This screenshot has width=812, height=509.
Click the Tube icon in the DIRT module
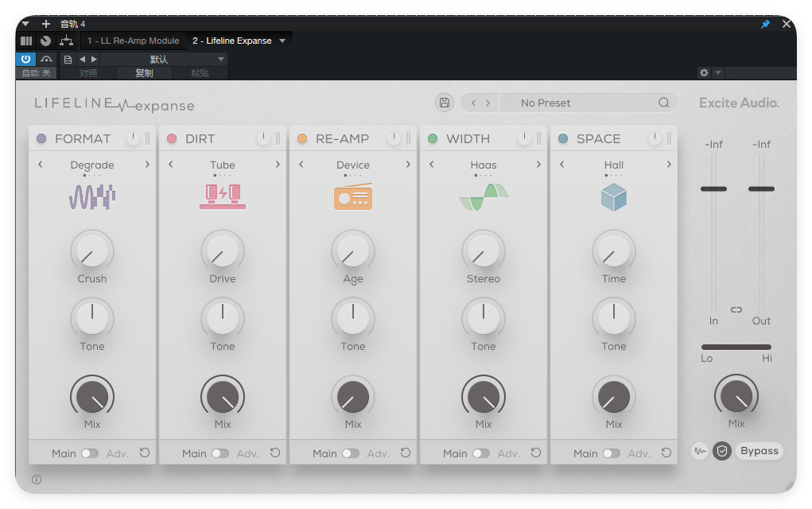[x=223, y=196]
